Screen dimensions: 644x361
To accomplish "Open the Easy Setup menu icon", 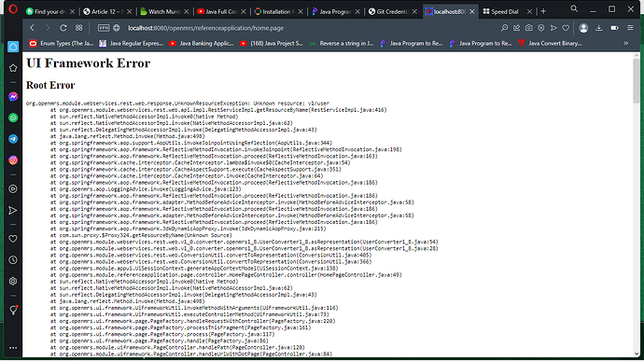I will pos(630,28).
